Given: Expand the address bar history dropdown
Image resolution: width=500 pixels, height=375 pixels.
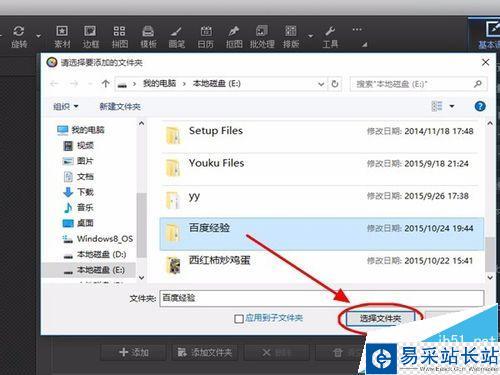Looking at the screenshot, I should coord(321,84).
